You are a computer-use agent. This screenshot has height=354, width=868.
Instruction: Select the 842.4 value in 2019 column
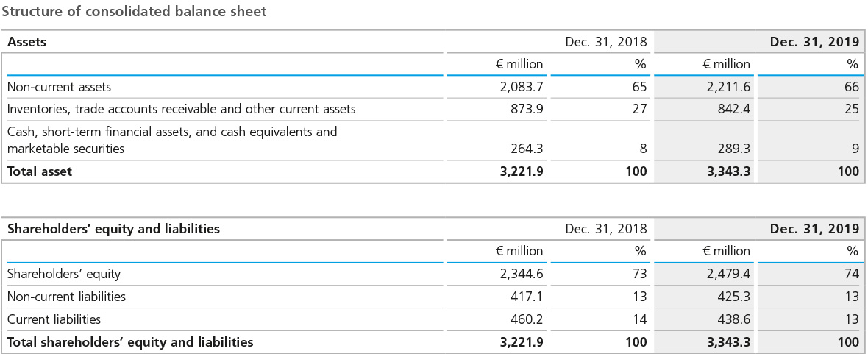click(733, 109)
